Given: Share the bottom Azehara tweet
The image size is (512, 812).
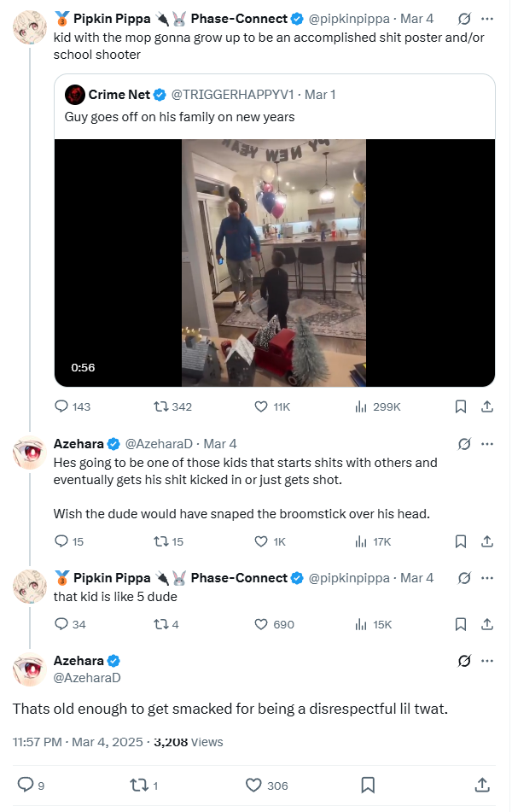Looking at the screenshot, I should coord(482,785).
